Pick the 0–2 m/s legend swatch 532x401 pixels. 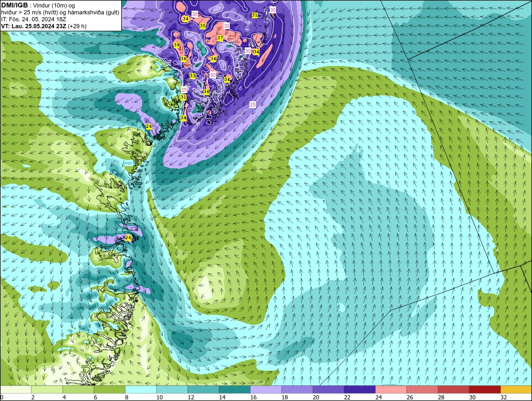[x=15, y=389]
